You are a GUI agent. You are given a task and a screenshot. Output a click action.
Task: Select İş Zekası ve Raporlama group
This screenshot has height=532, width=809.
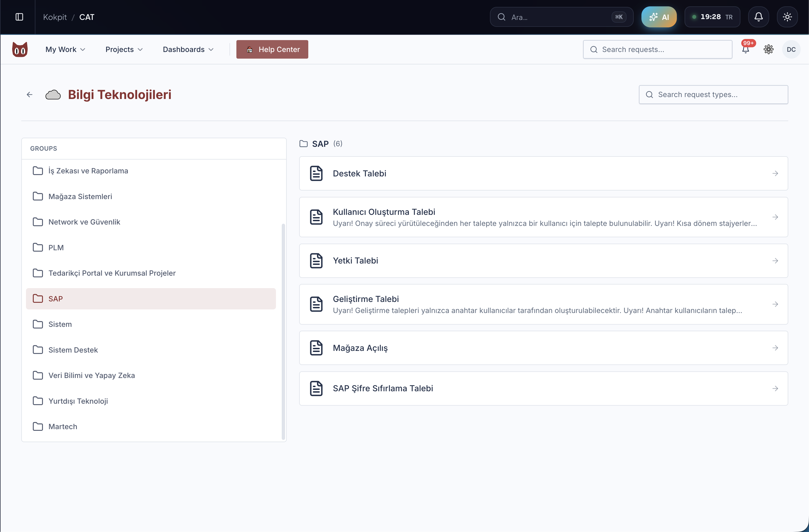coord(151,171)
